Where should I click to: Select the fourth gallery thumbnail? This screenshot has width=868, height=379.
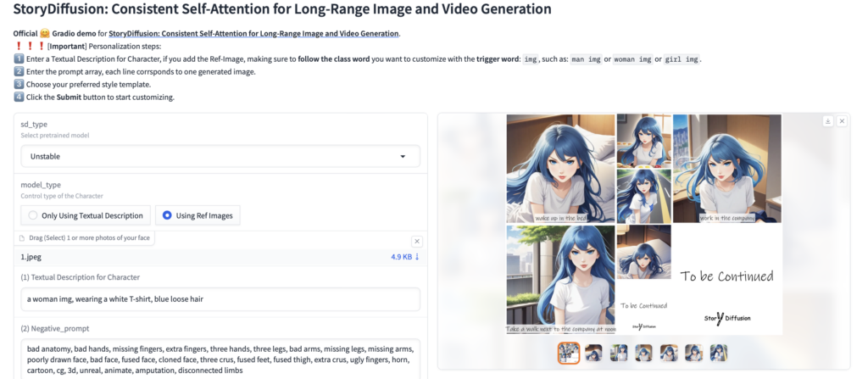(644, 353)
